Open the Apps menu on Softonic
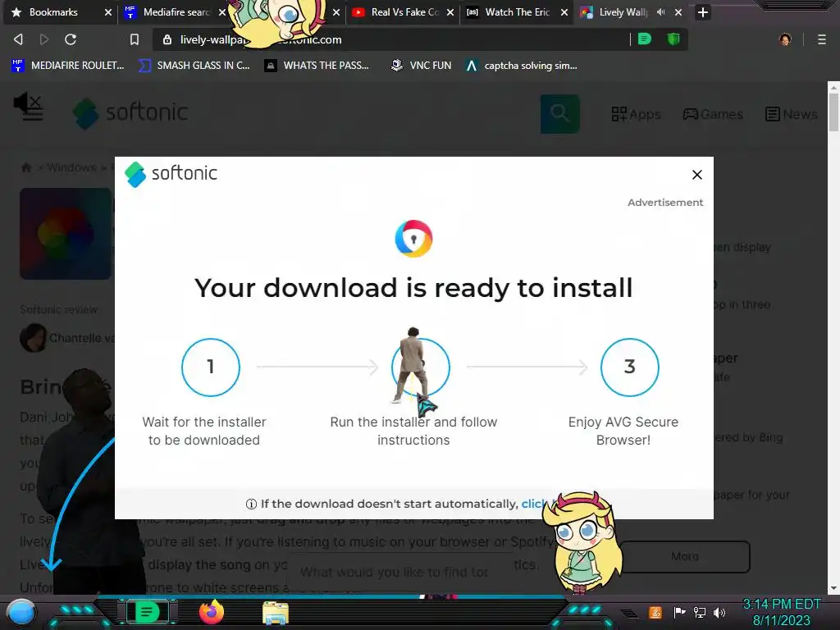The height and width of the screenshot is (630, 840). point(636,114)
